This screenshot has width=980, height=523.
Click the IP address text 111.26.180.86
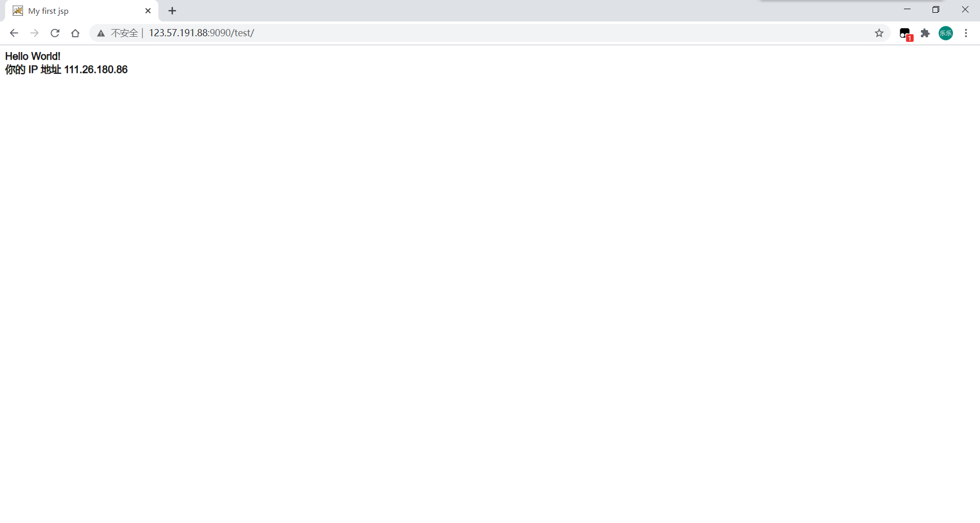96,69
